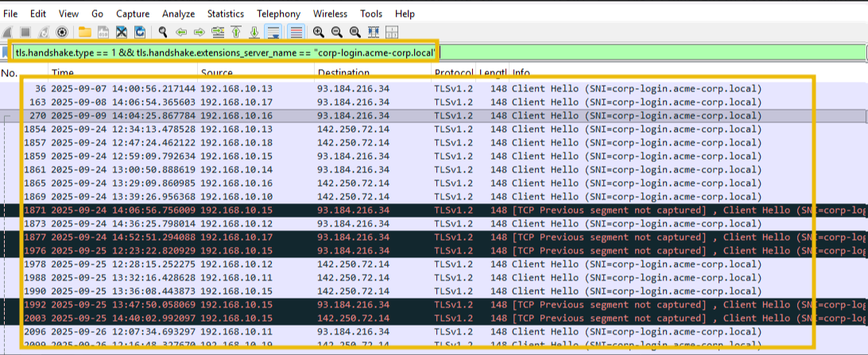868x355 pixels.
Task: Go back in packet history
Action: (181, 33)
